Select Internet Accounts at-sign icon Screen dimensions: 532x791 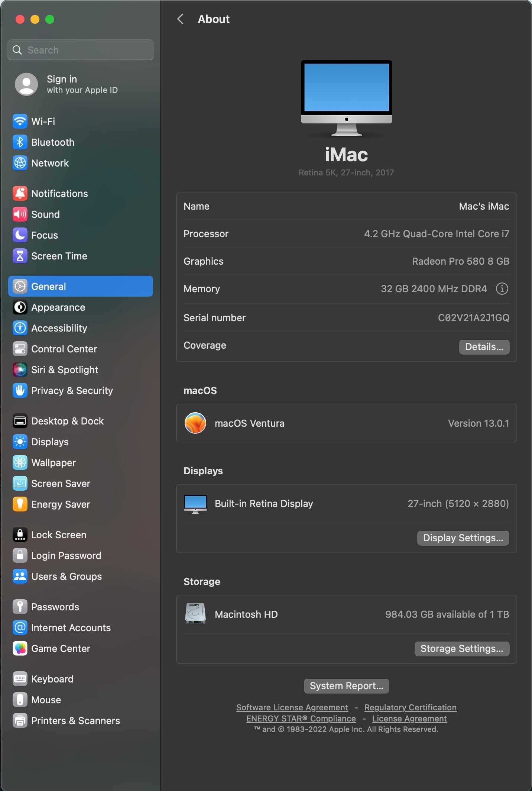point(20,627)
